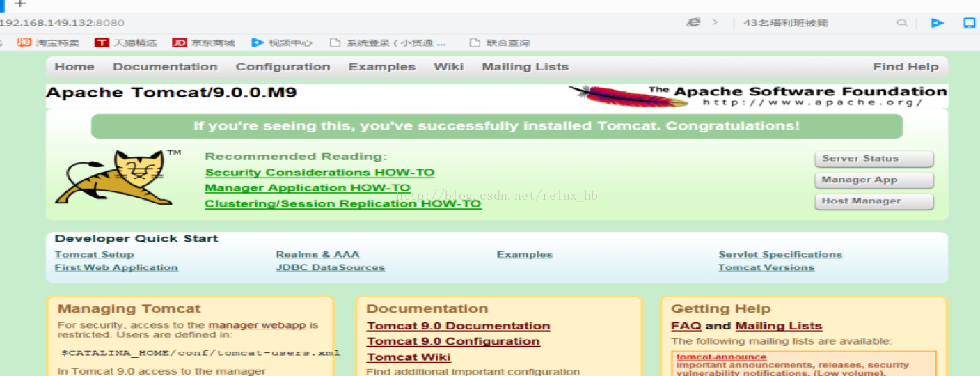Viewport: 980px width, 376px height.
Task: Click the Host Manager button
Action: (874, 201)
